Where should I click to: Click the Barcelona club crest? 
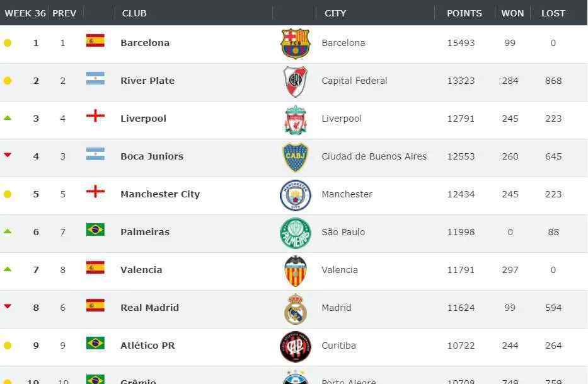[296, 44]
